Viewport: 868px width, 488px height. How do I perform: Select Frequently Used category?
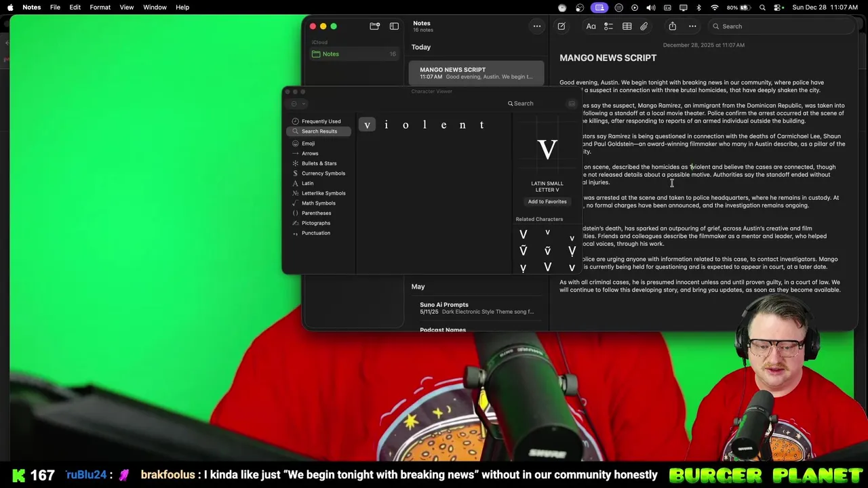point(319,121)
